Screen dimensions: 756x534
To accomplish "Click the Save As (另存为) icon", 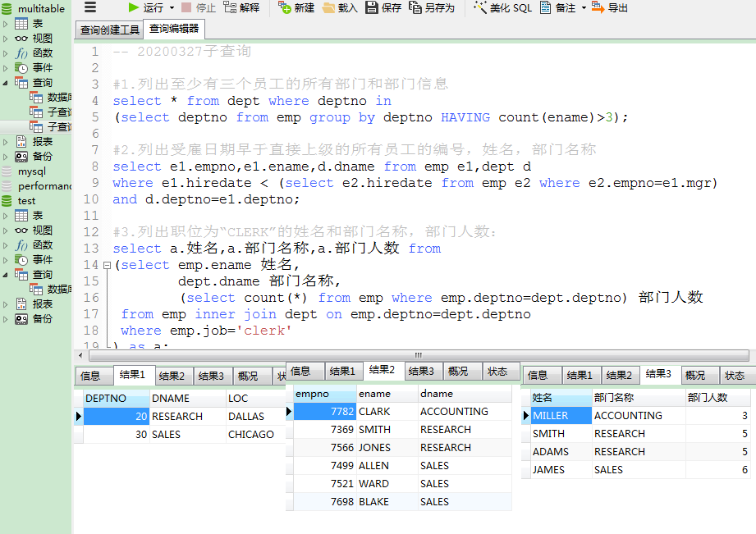I will (x=416, y=7).
